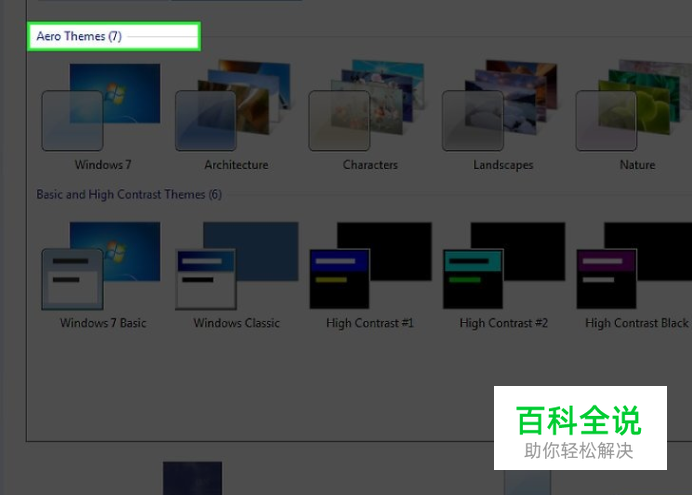Viewport: 692px width, 495px height.
Task: Click Basic and High Contrast Themes (6) heading
Action: 129,195
